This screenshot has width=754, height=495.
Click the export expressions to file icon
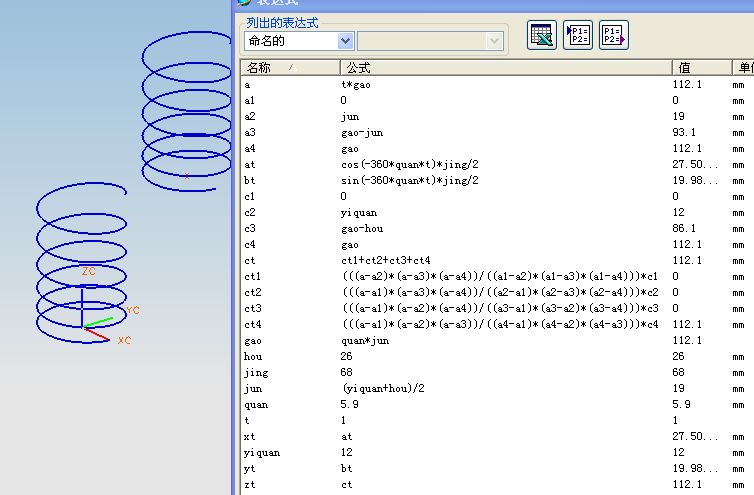tap(614, 35)
